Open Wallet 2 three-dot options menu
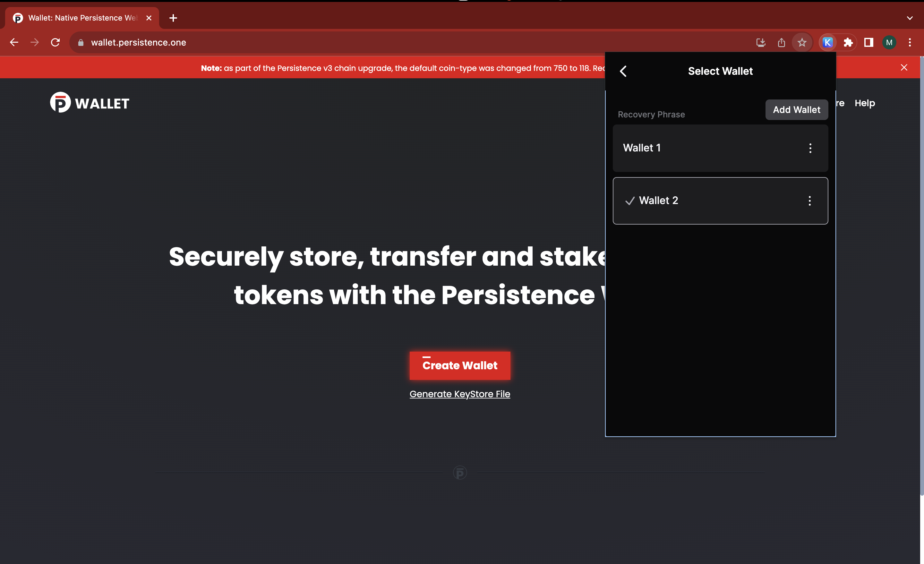This screenshot has width=924, height=564. point(810,201)
